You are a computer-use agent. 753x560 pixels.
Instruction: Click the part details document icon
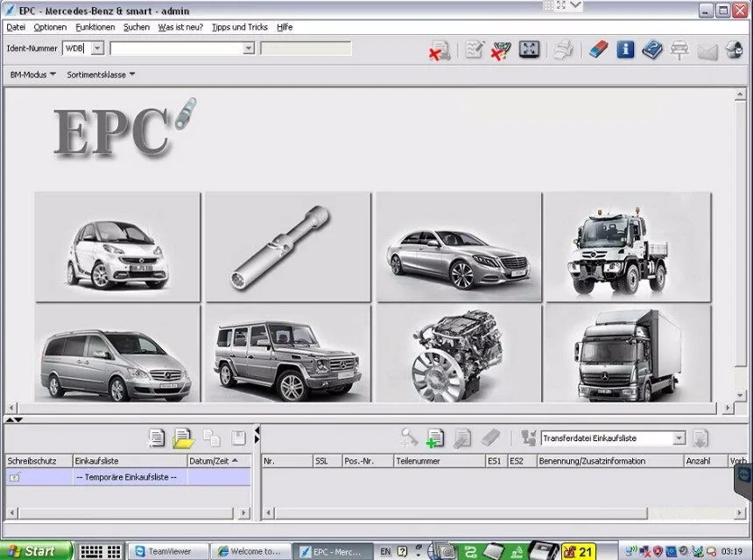click(x=462, y=438)
